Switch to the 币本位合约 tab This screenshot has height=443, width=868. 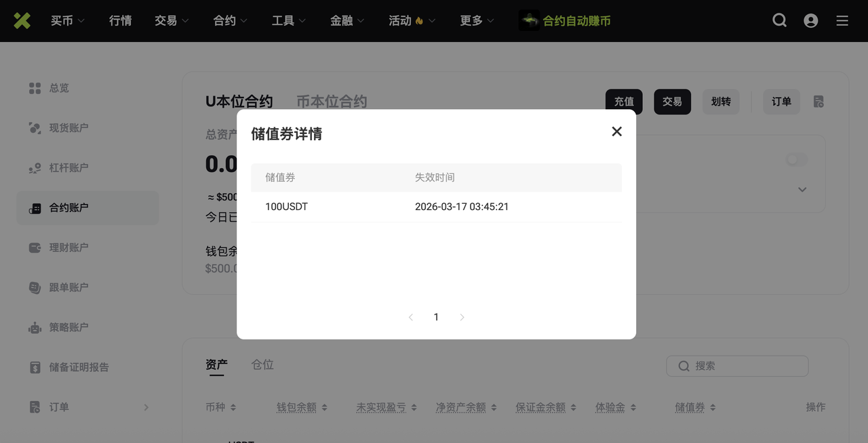click(x=332, y=102)
